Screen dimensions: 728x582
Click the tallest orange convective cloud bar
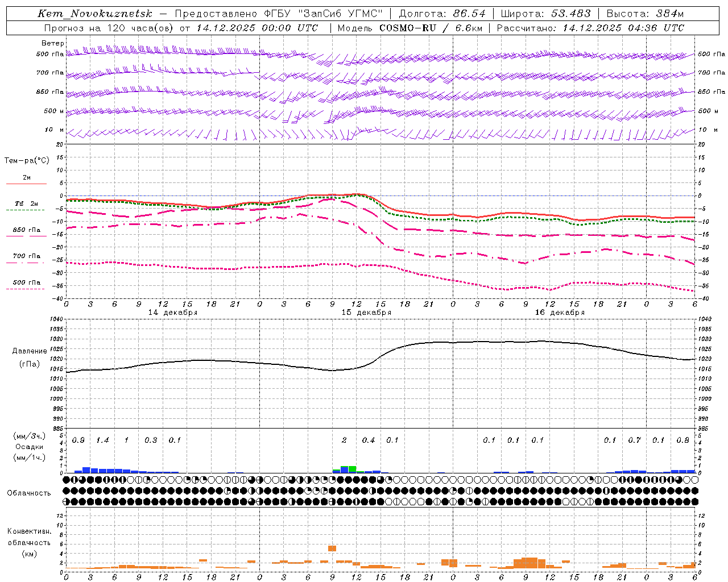(332, 548)
